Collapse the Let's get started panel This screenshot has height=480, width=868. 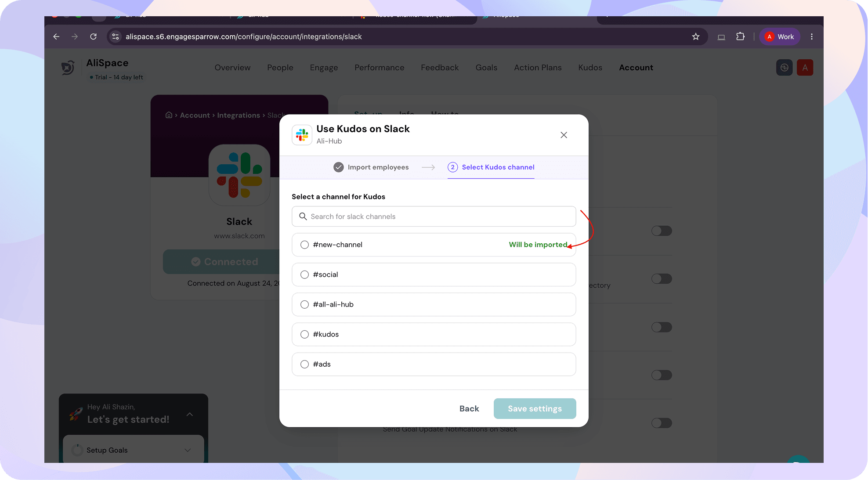[x=190, y=414]
